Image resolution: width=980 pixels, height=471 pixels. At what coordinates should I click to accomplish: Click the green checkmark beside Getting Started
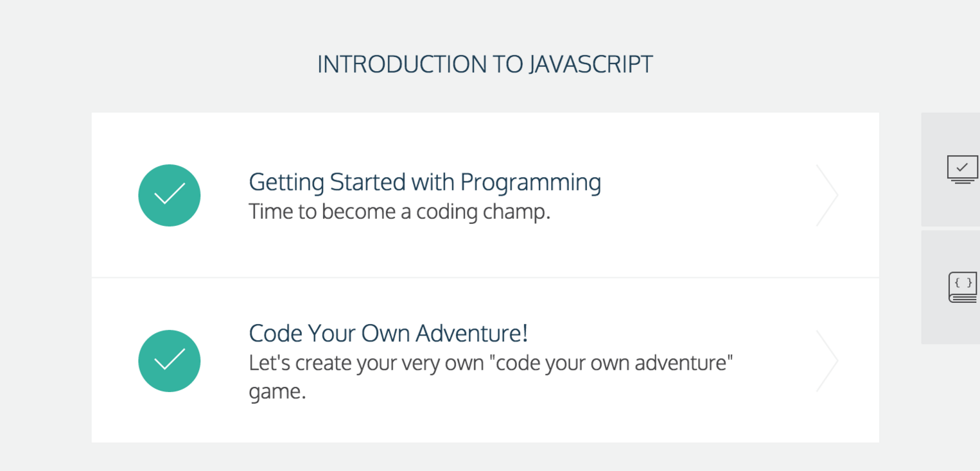click(170, 195)
